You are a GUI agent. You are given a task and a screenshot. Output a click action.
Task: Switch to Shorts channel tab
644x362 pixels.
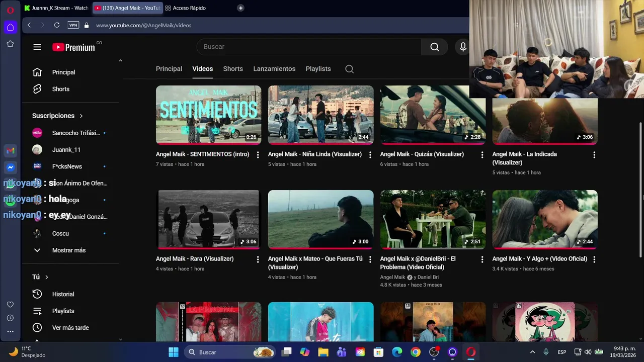[233, 69]
